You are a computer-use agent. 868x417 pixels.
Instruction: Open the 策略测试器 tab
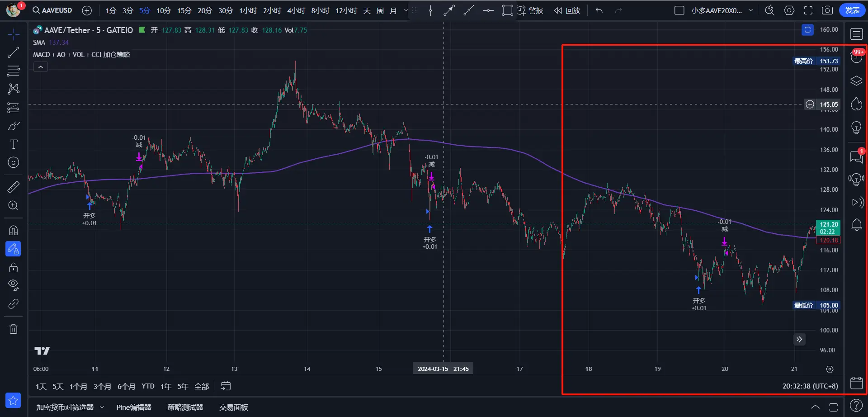tap(185, 408)
